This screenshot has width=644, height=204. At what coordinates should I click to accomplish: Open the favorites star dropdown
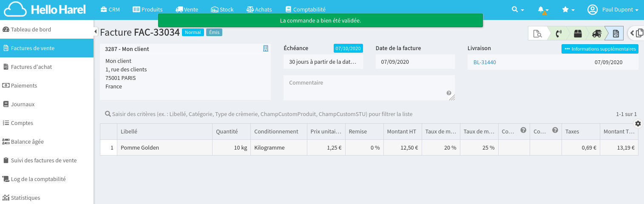point(568,9)
